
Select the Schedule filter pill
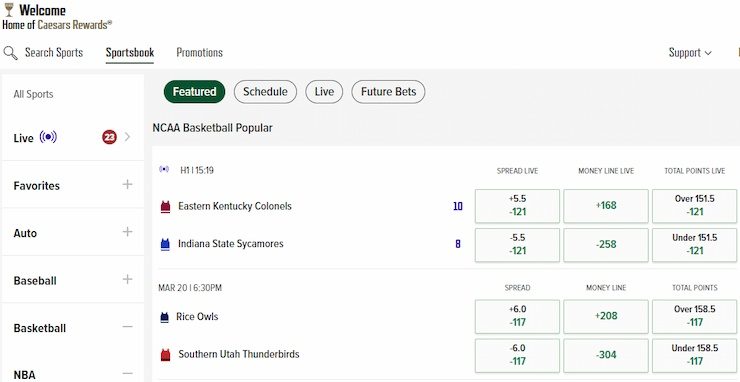pos(265,92)
